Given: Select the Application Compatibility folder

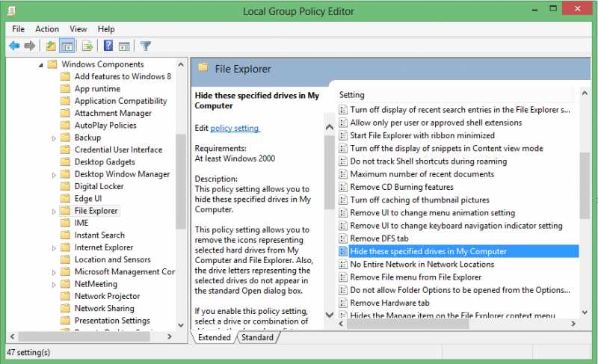Looking at the screenshot, I should point(120,101).
